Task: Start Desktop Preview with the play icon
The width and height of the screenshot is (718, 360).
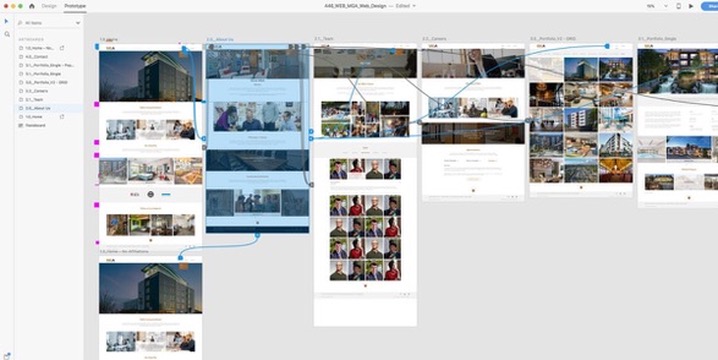Action: [691, 6]
